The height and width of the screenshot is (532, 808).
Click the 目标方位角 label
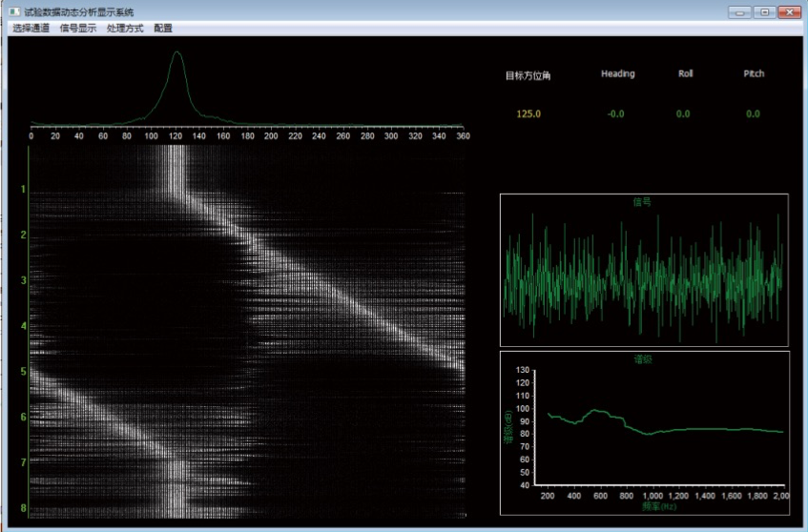coord(528,75)
